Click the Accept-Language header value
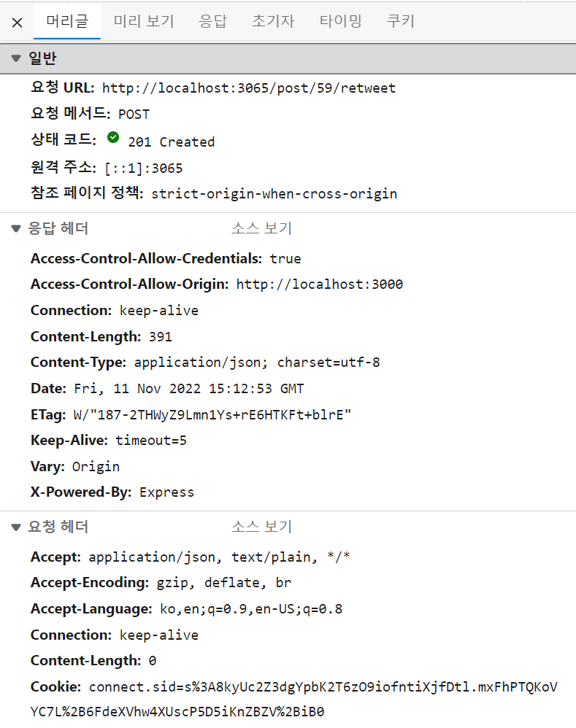The height and width of the screenshot is (728, 576). click(x=251, y=609)
